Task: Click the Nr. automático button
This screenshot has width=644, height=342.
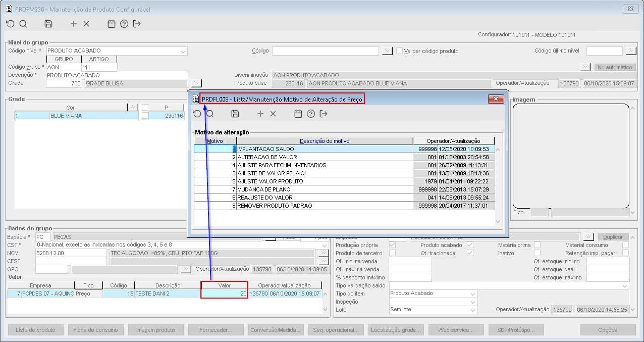Action: [614, 67]
